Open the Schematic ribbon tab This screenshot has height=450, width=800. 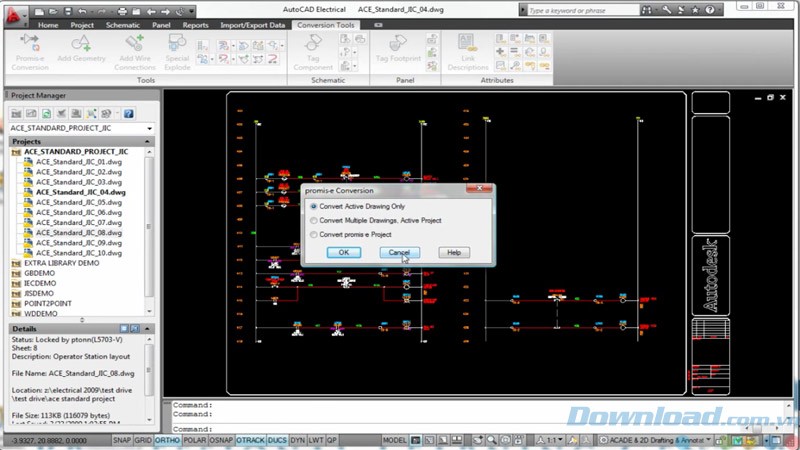click(x=122, y=25)
